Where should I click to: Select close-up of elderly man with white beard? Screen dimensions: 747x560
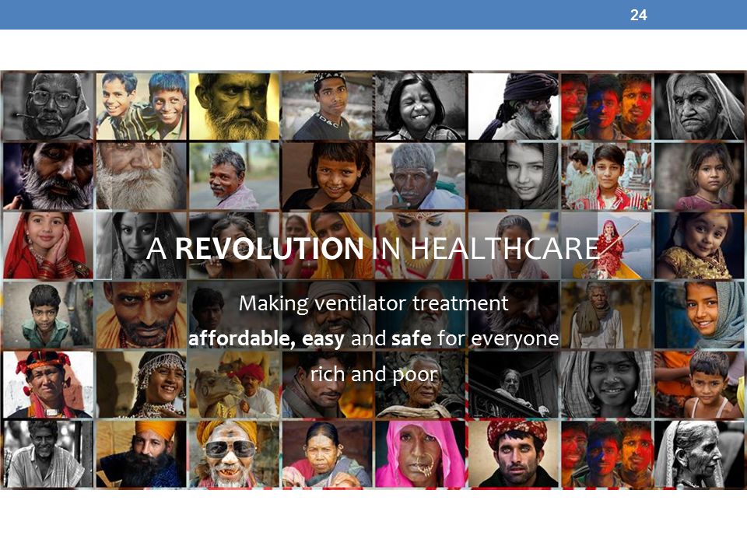pyautogui.click(x=141, y=176)
